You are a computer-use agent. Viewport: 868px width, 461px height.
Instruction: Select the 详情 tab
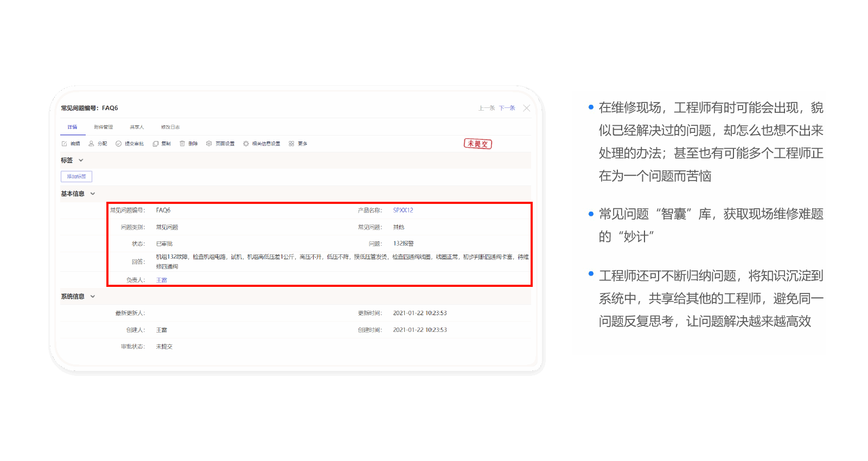pyautogui.click(x=72, y=127)
